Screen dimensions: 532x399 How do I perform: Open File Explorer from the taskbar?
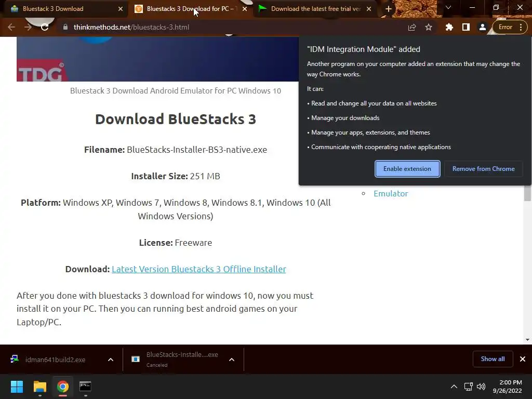[x=39, y=387]
